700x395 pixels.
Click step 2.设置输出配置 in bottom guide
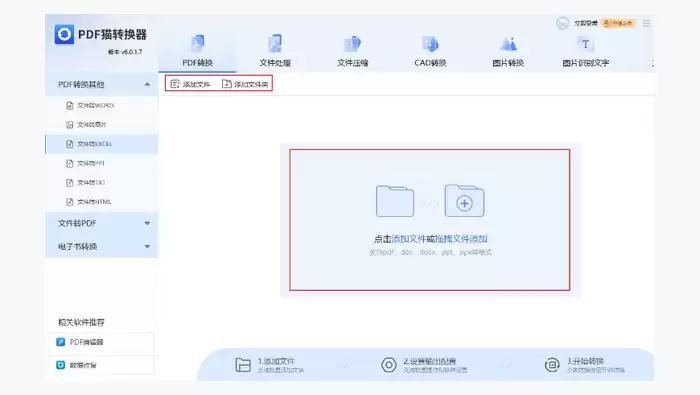424,365
